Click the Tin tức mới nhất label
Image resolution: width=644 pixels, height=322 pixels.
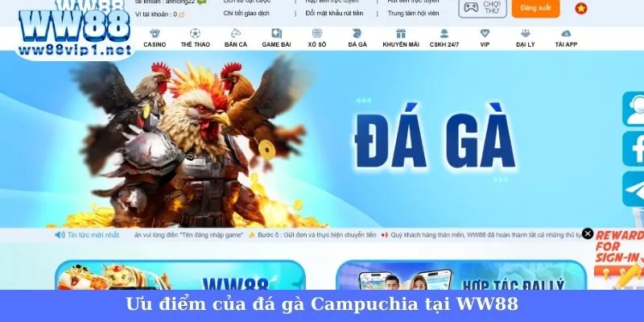coord(93,235)
